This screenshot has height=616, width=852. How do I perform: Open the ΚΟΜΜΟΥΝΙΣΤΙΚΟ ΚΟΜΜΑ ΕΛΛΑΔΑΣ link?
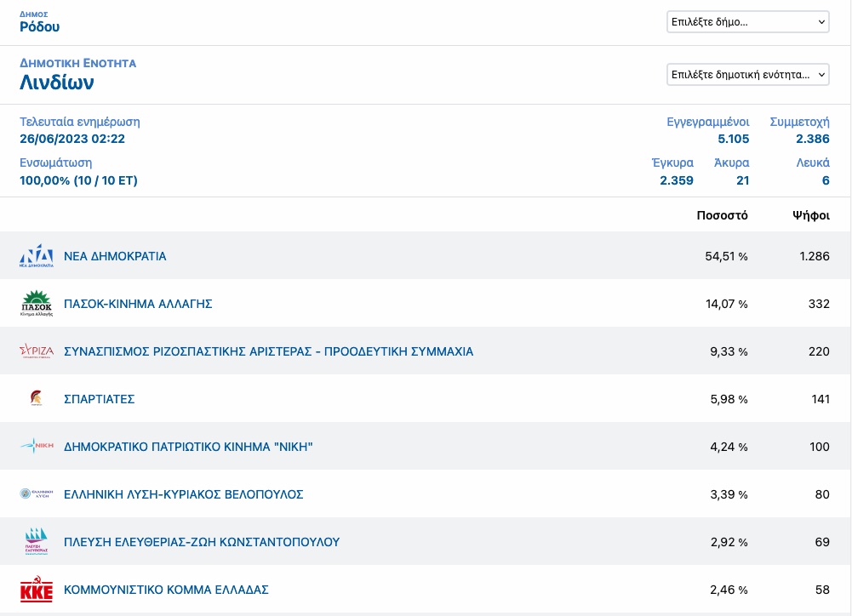pos(166,590)
